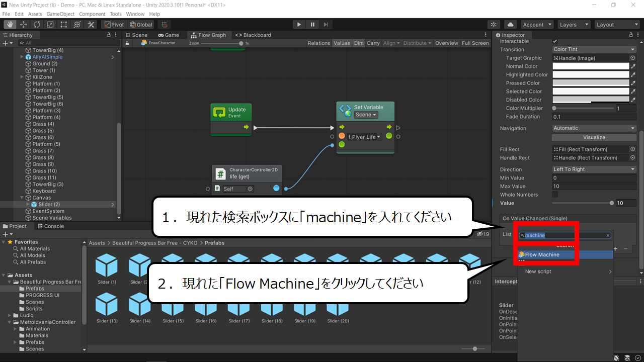Toggle Global handle rotation

point(141,24)
